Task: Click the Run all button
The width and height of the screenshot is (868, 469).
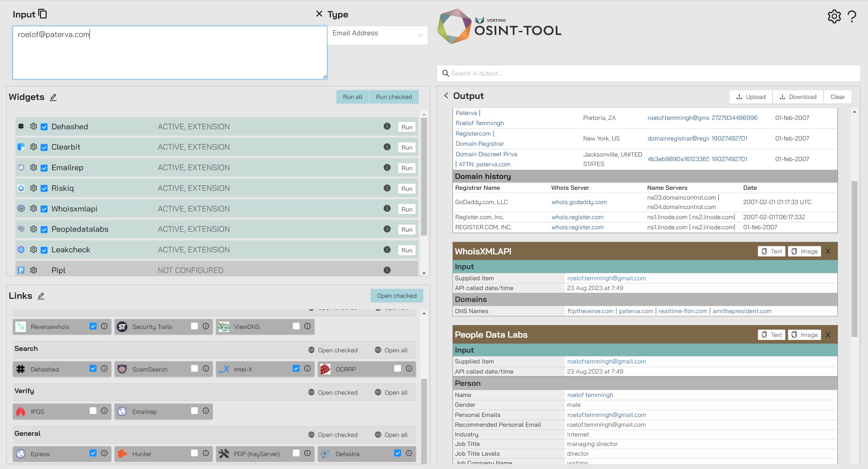Action: click(x=352, y=97)
